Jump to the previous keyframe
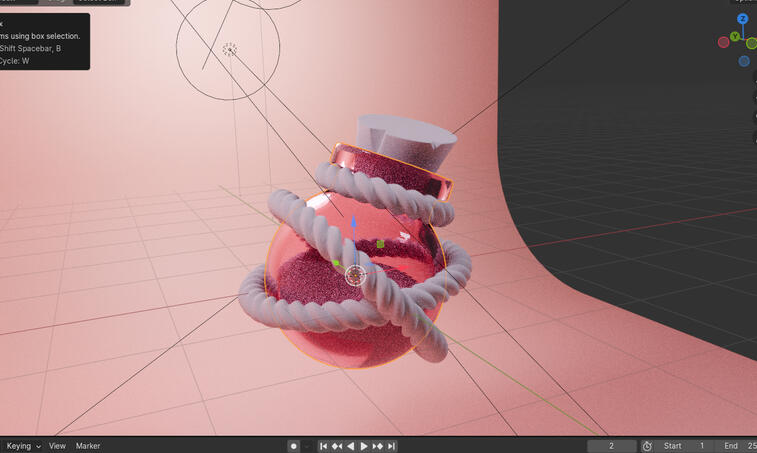This screenshot has width=757, height=453. coord(337,446)
